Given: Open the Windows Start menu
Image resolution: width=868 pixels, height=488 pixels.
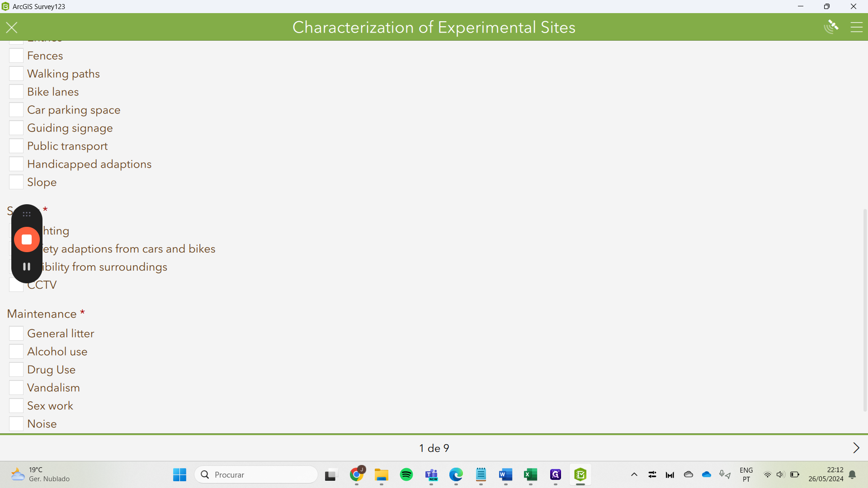Looking at the screenshot, I should pos(179,474).
